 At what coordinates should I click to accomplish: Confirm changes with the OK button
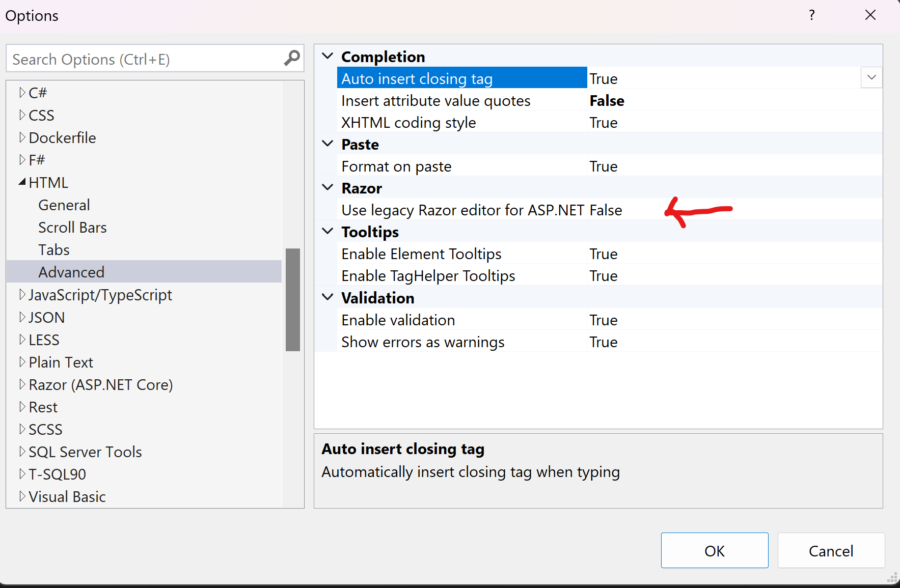pyautogui.click(x=714, y=550)
